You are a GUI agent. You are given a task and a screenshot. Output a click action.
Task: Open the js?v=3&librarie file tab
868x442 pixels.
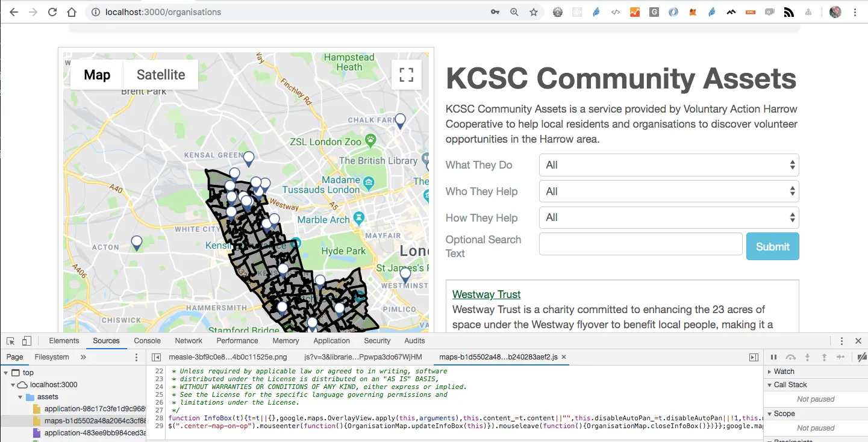(363, 357)
